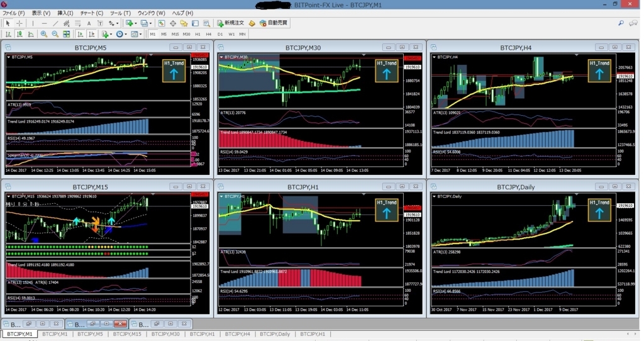The image size is (644, 341).
Task: Choose the trendline drawing tool
Action: tap(55, 23)
